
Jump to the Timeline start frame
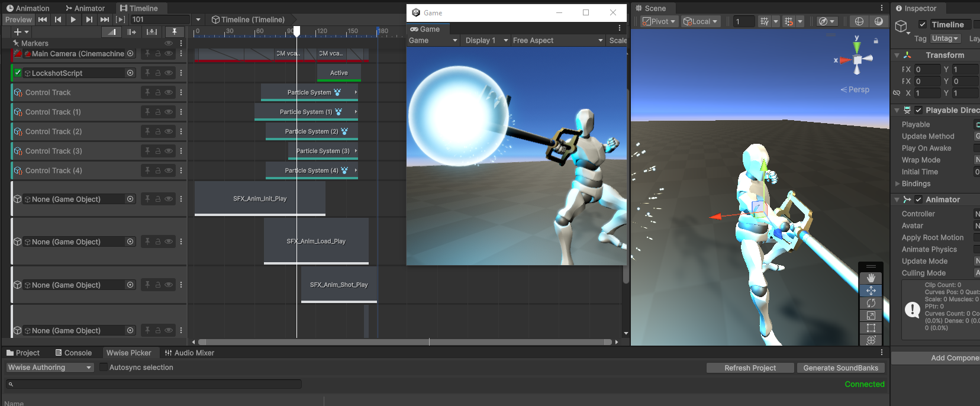coord(43,20)
